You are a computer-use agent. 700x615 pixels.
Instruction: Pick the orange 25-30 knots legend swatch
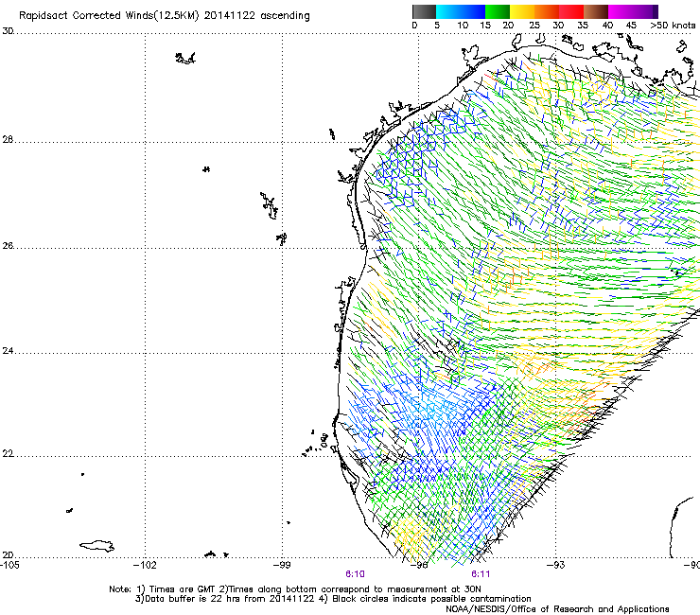(x=547, y=11)
